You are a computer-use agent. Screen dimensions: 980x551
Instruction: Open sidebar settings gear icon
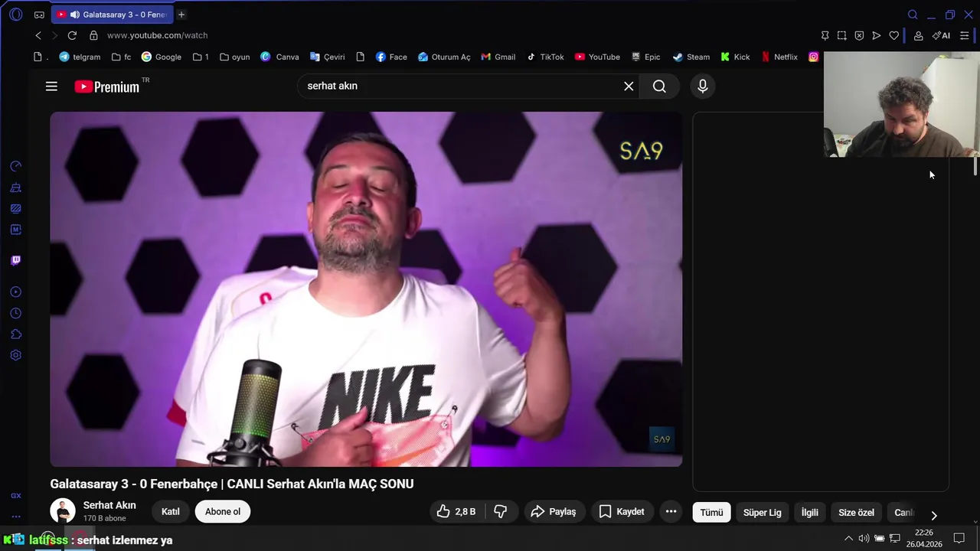coord(15,355)
